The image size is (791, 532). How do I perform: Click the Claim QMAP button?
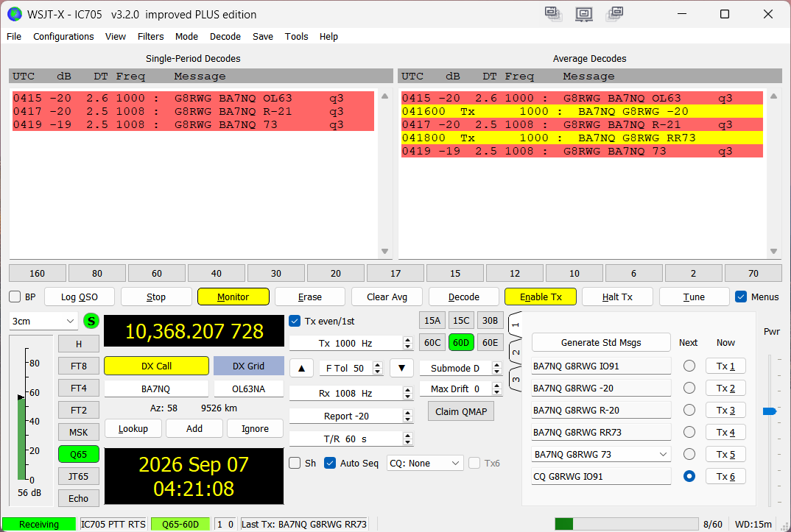(461, 411)
